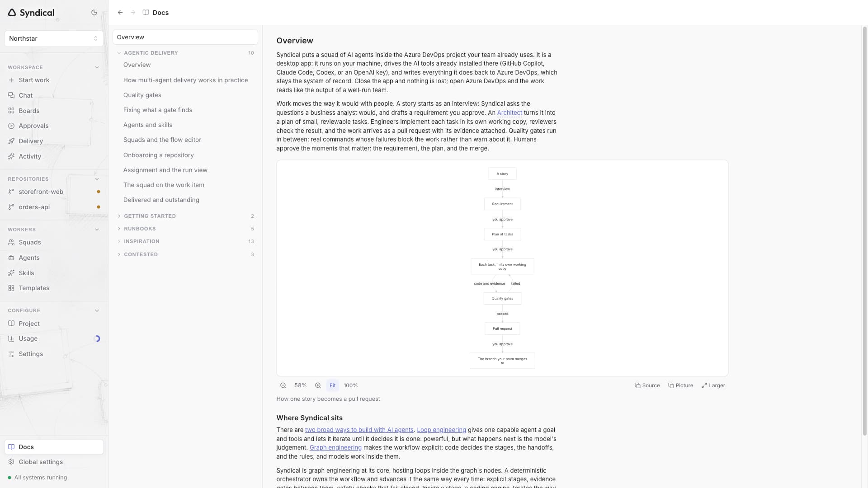Collapse the Agentic Delivery docs group
This screenshot has height=488, width=868.
pyautogui.click(x=185, y=53)
